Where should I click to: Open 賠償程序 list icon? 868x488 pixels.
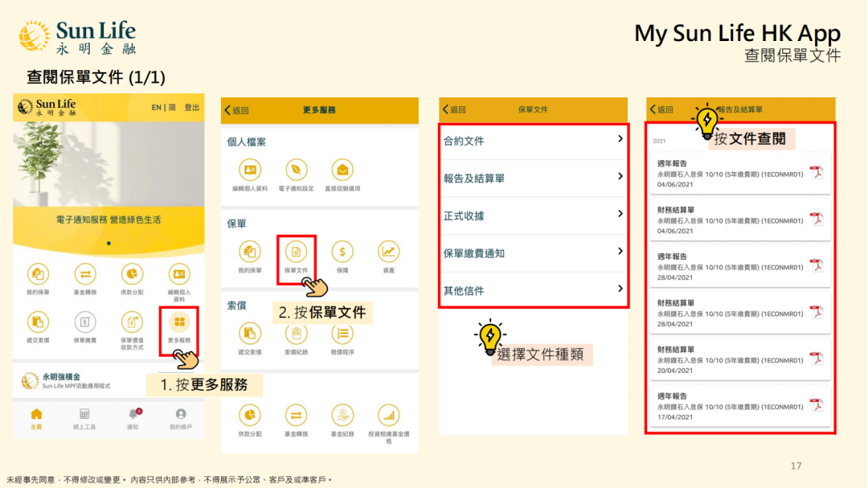[x=342, y=334]
